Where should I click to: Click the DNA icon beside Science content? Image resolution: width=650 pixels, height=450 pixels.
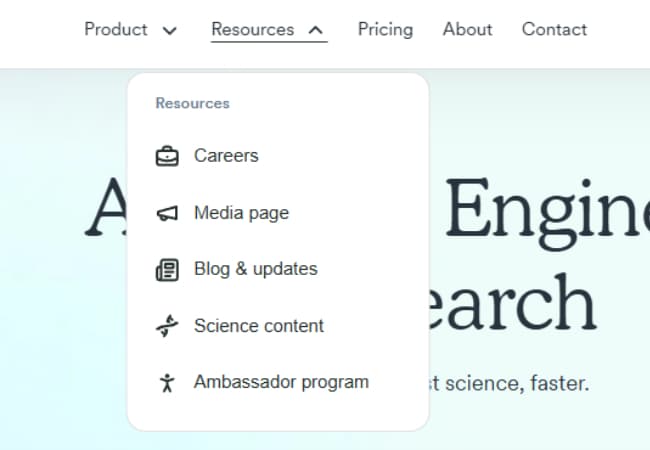click(167, 326)
